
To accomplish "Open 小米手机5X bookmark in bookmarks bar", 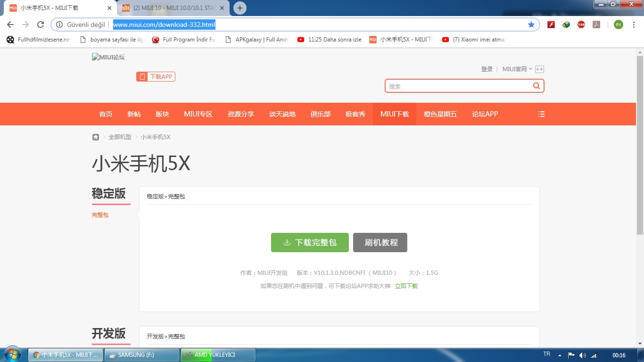I will tap(402, 40).
